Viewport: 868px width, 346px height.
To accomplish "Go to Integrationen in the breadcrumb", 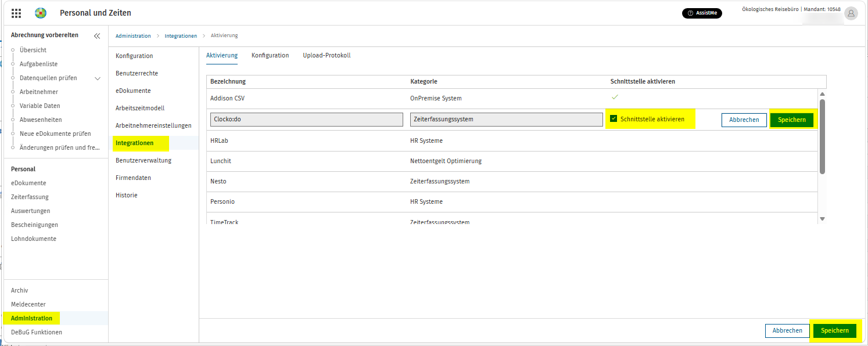I will pyautogui.click(x=181, y=36).
